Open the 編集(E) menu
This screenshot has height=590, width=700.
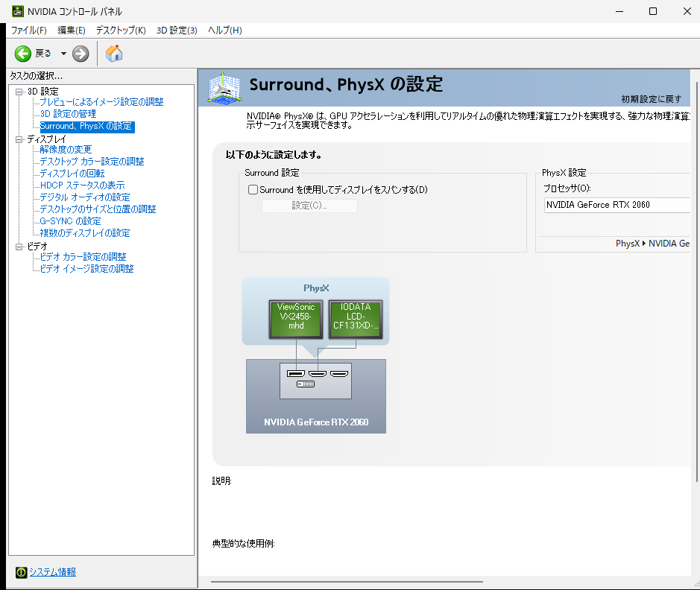(x=72, y=31)
